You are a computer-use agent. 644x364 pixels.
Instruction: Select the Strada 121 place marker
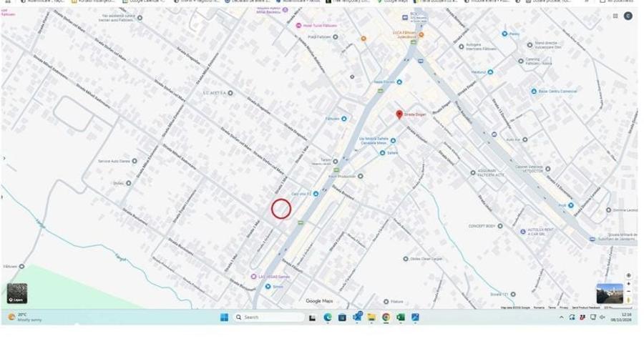coord(512,294)
